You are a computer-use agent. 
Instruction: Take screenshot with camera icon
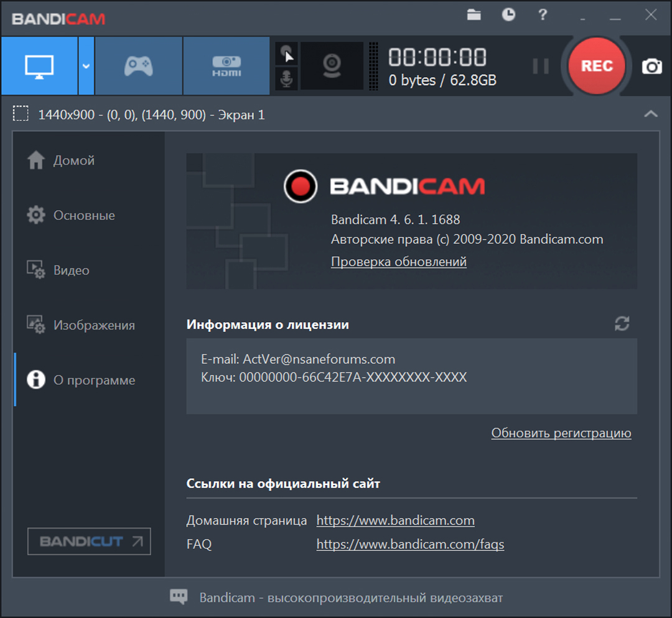[652, 67]
